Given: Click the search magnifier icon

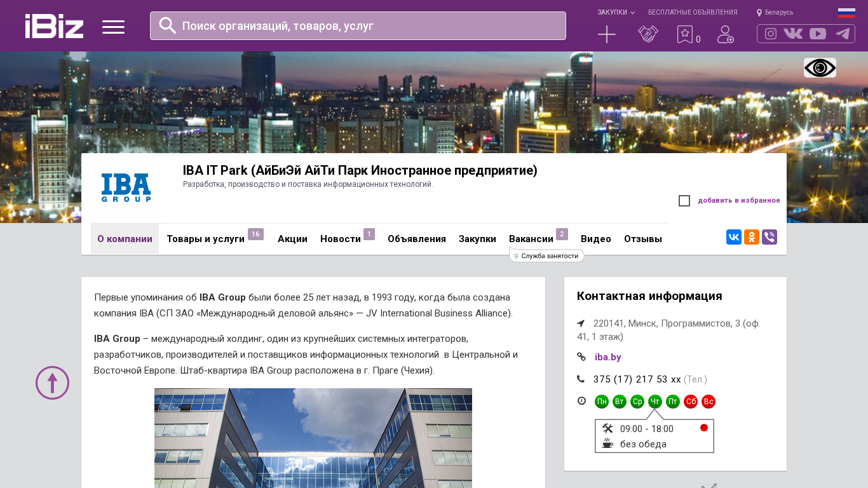Looking at the screenshot, I should click(168, 25).
